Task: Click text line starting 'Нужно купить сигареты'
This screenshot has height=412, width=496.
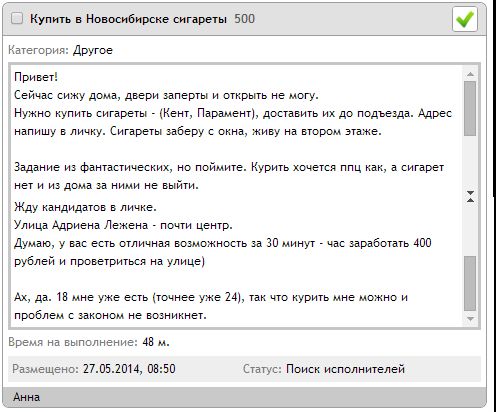Action: click(x=233, y=113)
